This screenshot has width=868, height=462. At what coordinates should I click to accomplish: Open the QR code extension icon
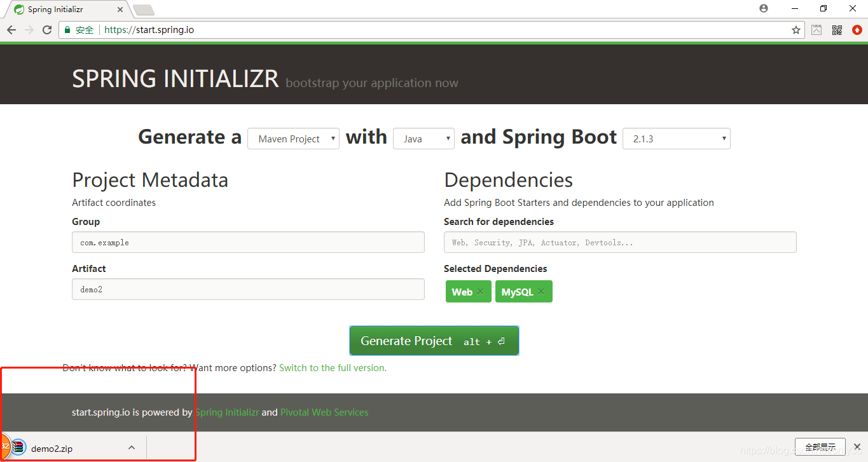(x=837, y=30)
